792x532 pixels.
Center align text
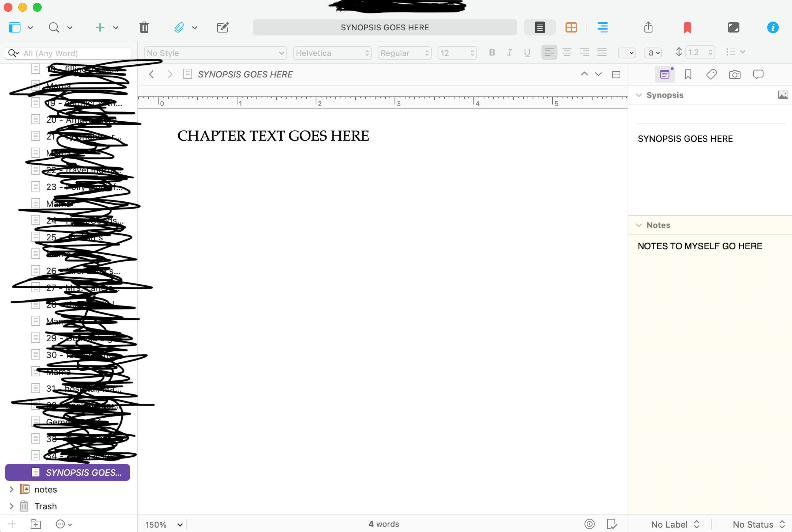point(567,53)
